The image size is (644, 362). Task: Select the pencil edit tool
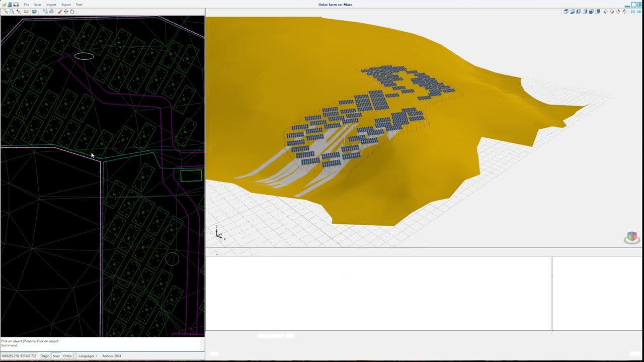click(60, 12)
